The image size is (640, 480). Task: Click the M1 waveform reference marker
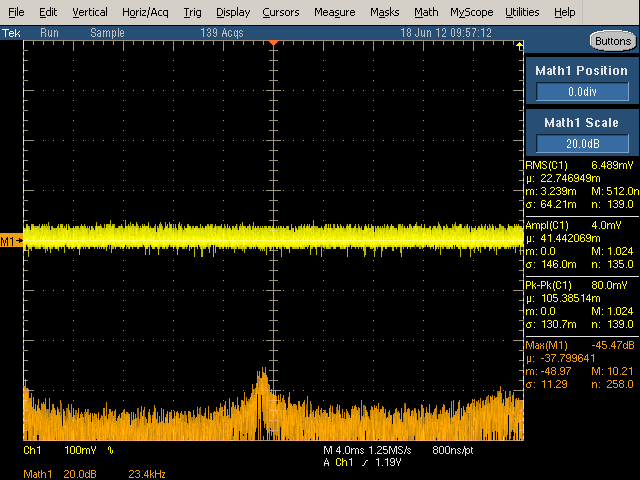(11, 241)
